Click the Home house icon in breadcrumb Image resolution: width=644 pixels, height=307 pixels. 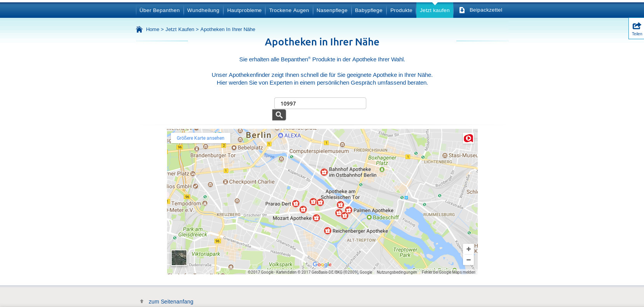pyautogui.click(x=139, y=29)
